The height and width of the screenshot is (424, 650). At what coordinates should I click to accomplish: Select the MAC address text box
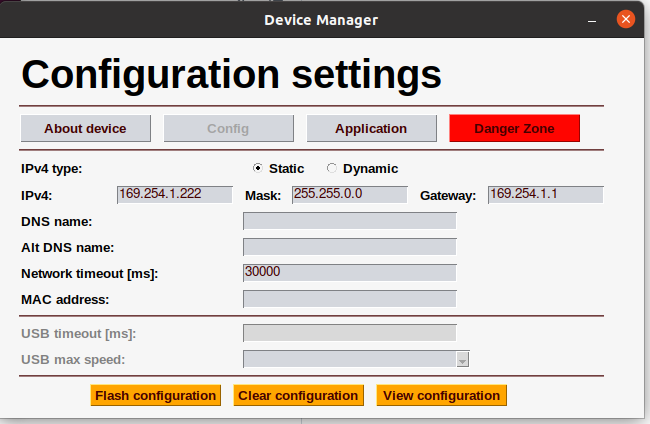click(x=349, y=298)
